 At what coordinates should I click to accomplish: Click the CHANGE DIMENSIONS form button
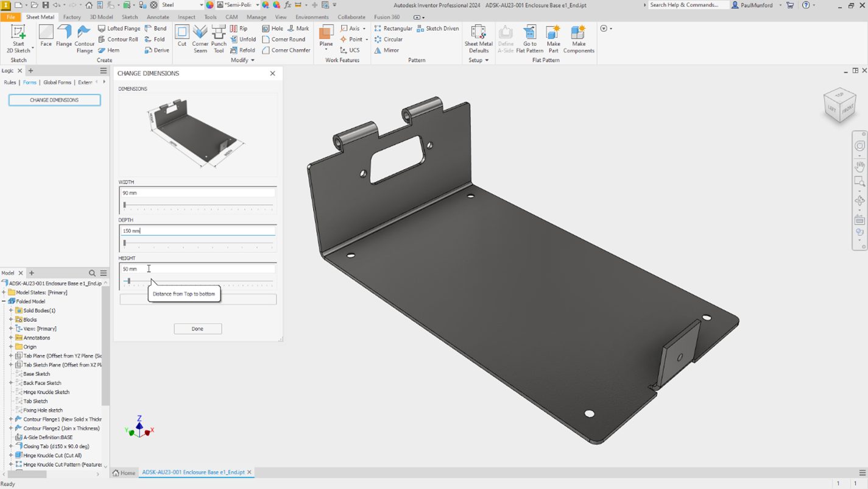coord(54,99)
